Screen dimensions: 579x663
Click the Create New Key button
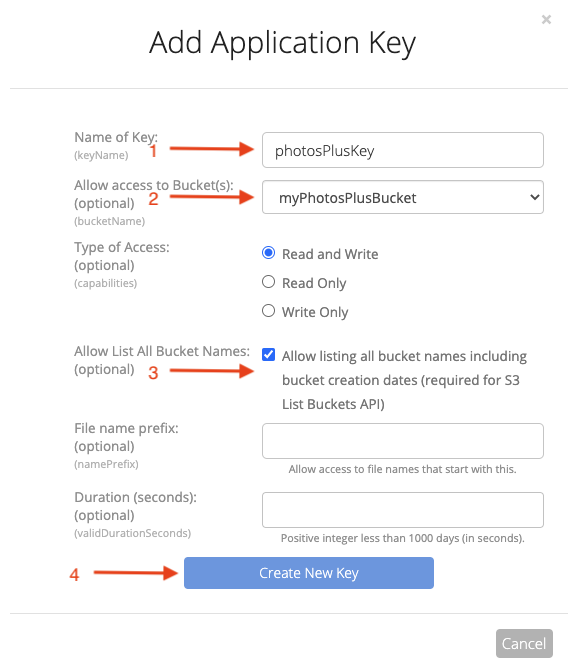point(309,573)
